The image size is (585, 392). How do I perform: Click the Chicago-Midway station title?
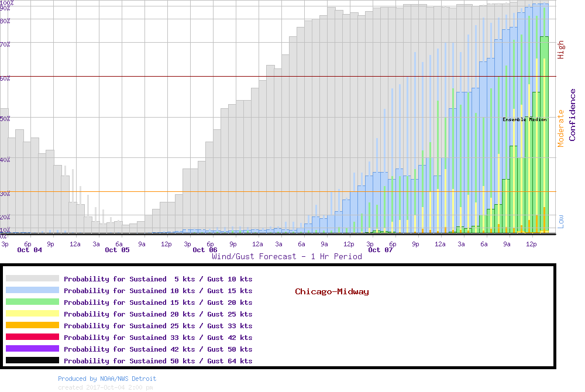pyautogui.click(x=332, y=291)
